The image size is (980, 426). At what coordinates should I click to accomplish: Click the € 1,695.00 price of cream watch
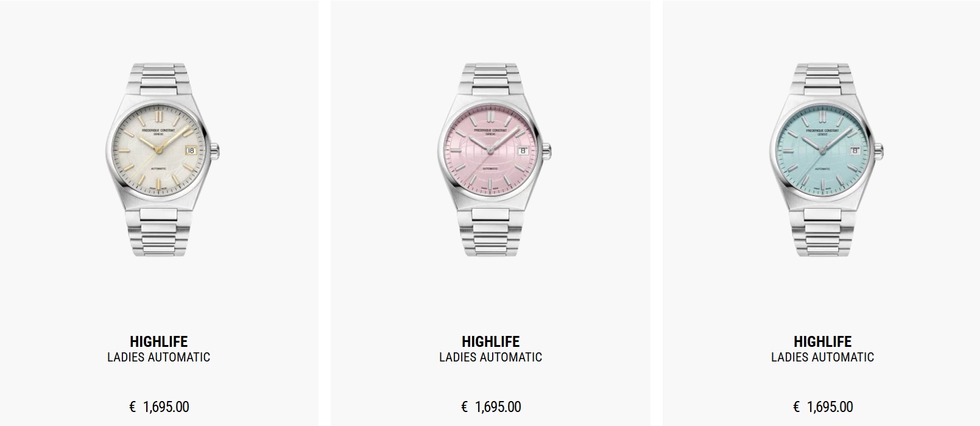159,407
